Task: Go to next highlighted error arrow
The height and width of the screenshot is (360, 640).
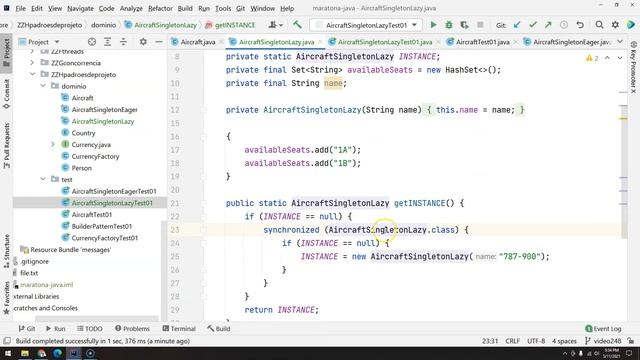Action: tap(620, 58)
